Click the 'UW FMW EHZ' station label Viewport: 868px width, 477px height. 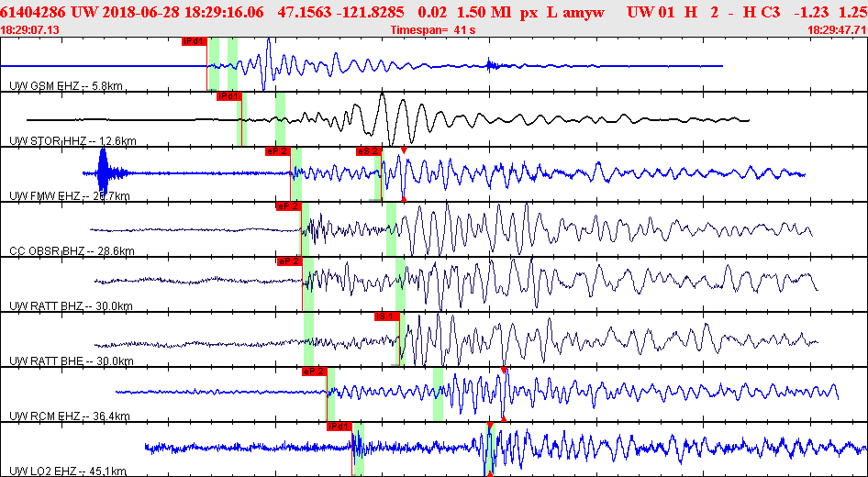click(45, 196)
